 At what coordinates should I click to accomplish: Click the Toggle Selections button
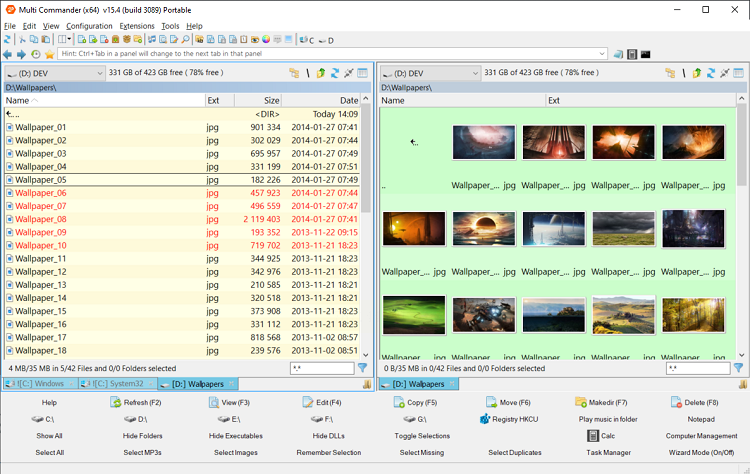(x=422, y=436)
